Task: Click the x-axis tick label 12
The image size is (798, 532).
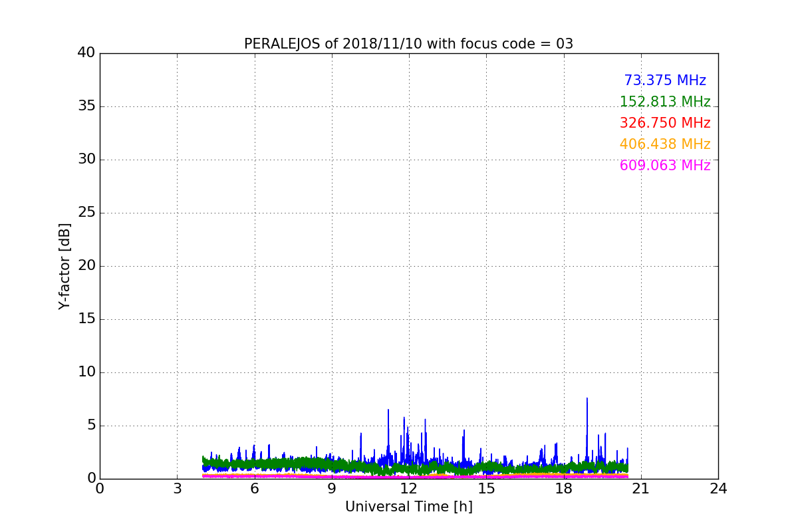Action: click(x=409, y=489)
